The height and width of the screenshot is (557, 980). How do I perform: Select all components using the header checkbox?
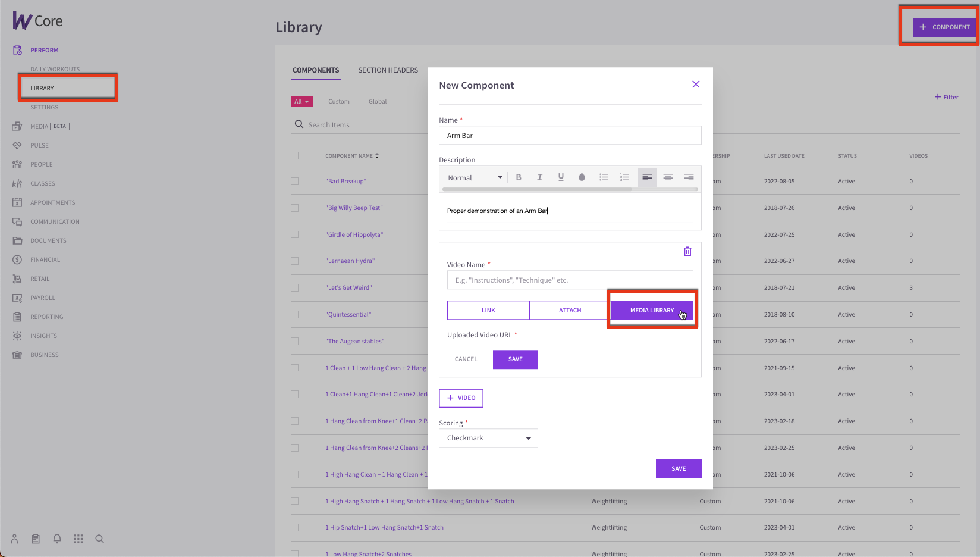[x=294, y=155]
